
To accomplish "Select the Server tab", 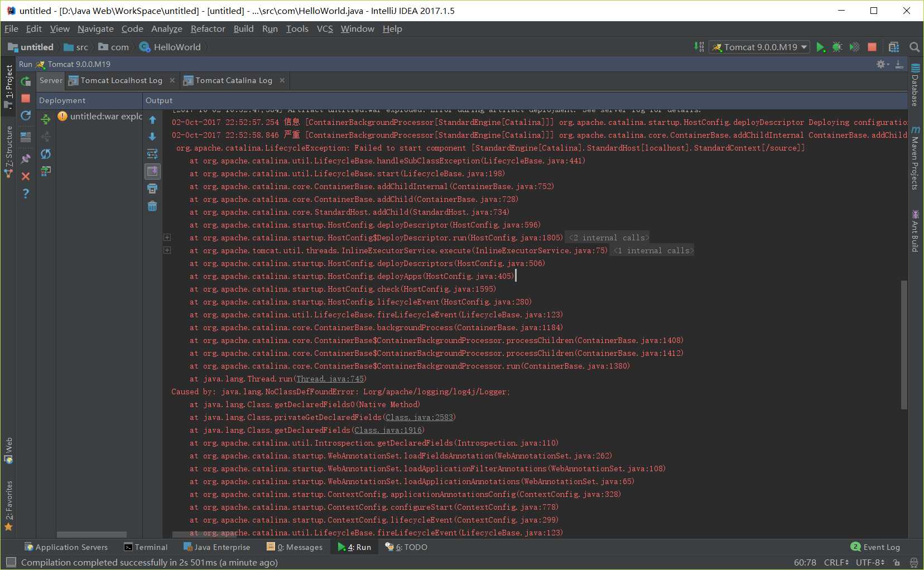I will [x=51, y=81].
